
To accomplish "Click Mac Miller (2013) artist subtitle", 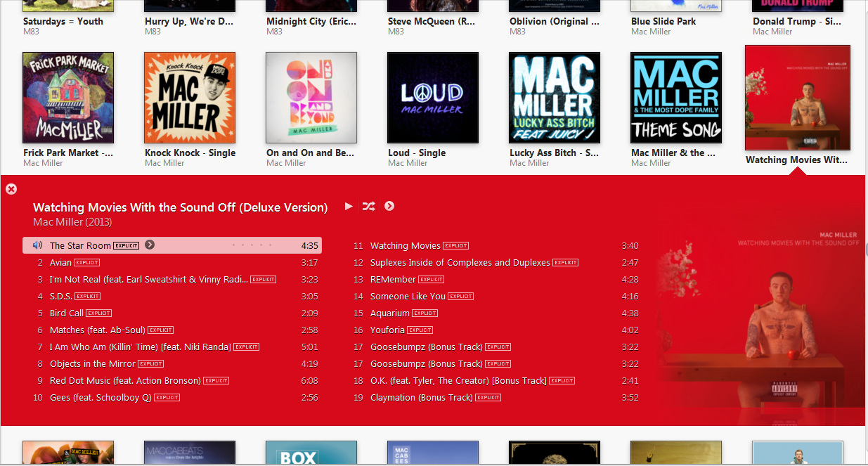I will [72, 221].
